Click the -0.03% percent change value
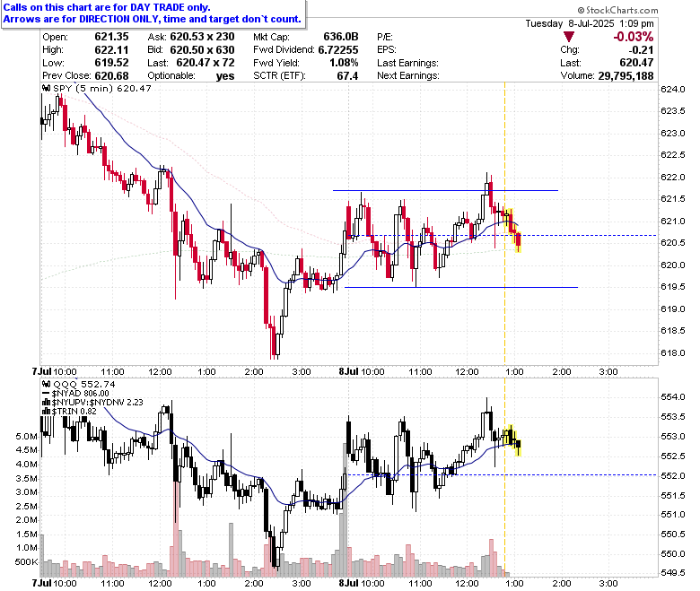 [x=634, y=37]
